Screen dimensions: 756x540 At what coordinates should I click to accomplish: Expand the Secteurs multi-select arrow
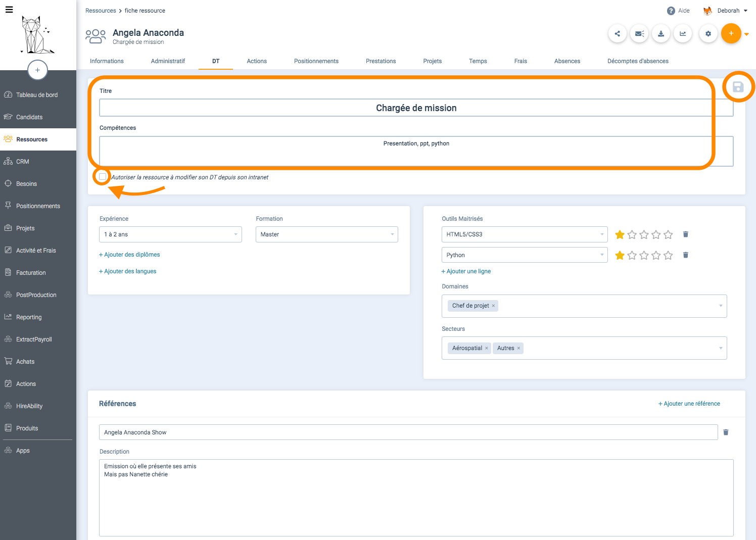pyautogui.click(x=721, y=348)
